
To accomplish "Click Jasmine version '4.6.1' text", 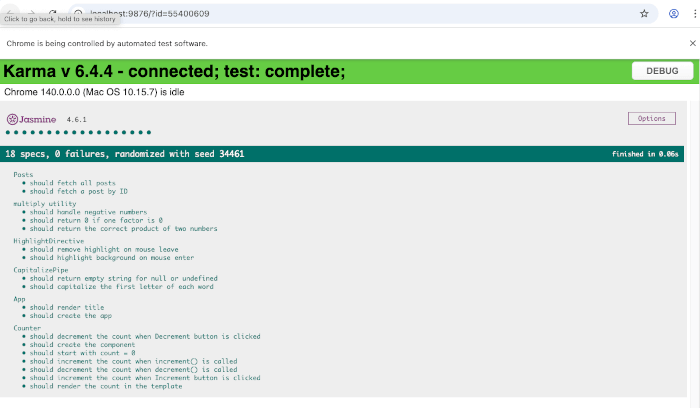I will (76, 120).
